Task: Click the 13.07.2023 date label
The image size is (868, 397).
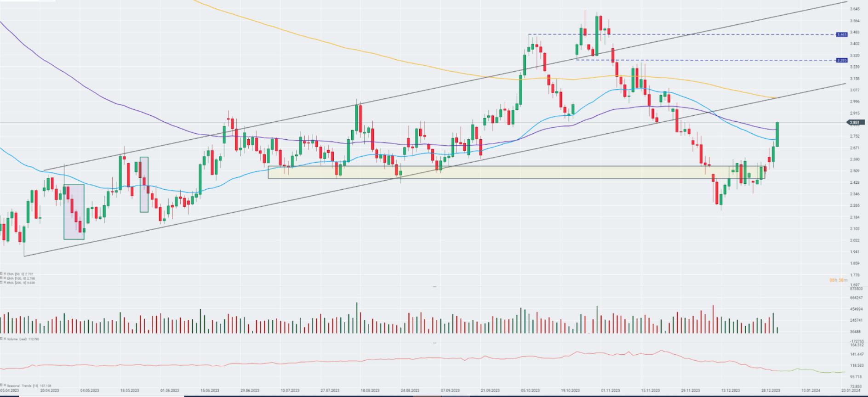Action: (290, 391)
